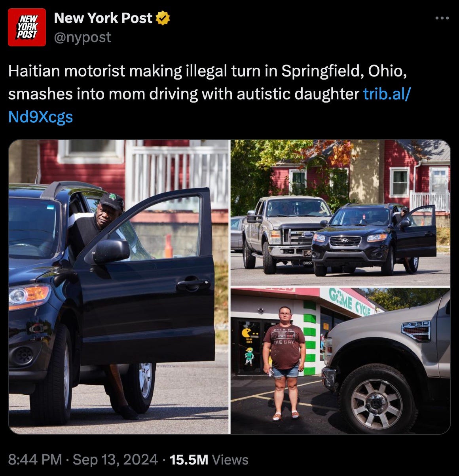Click the side mirror on the open car door
The image size is (459, 476).
(110, 251)
